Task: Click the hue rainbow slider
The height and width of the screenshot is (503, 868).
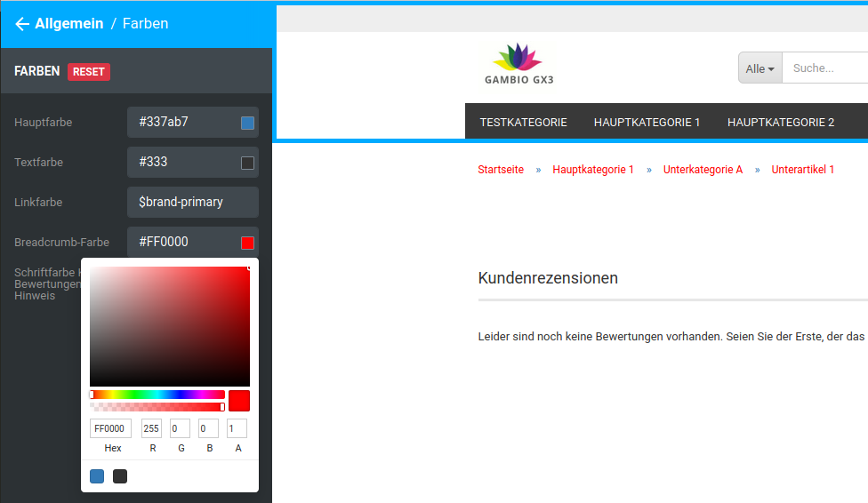Action: [x=157, y=395]
